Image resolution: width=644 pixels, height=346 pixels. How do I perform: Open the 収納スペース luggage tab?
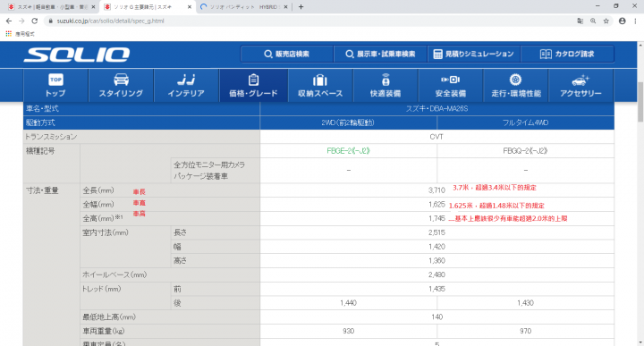[320, 85]
